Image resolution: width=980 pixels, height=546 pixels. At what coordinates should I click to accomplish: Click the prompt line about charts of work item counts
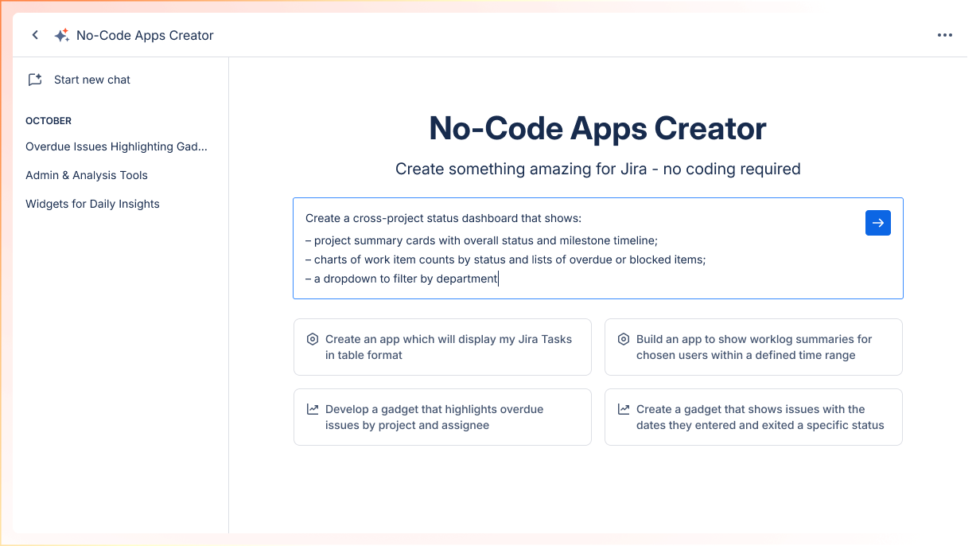click(x=505, y=259)
